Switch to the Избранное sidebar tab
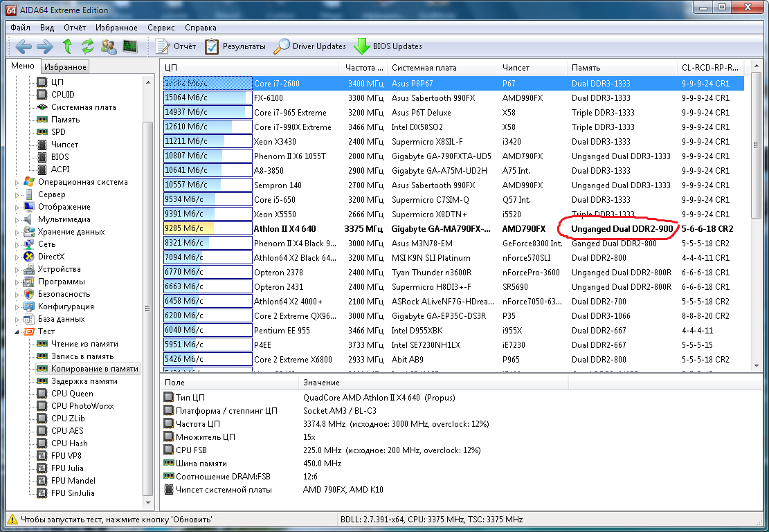Screen dimensions: 769x532 coord(65,66)
